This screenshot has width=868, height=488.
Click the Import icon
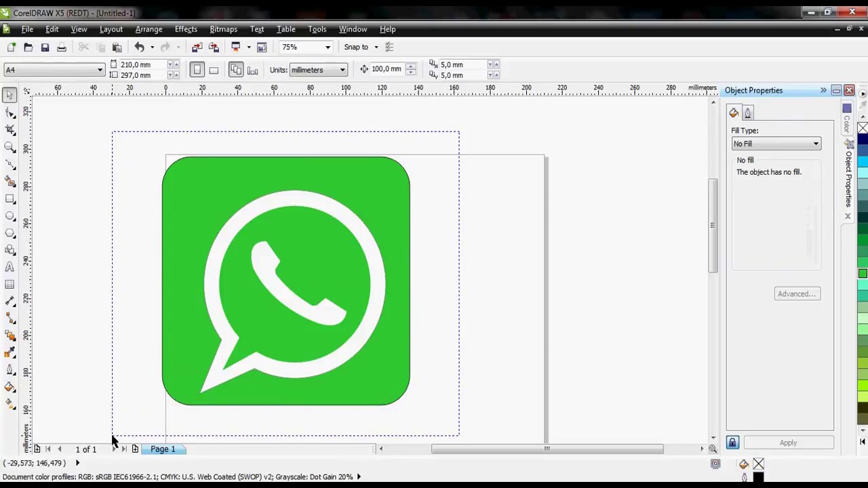(197, 47)
